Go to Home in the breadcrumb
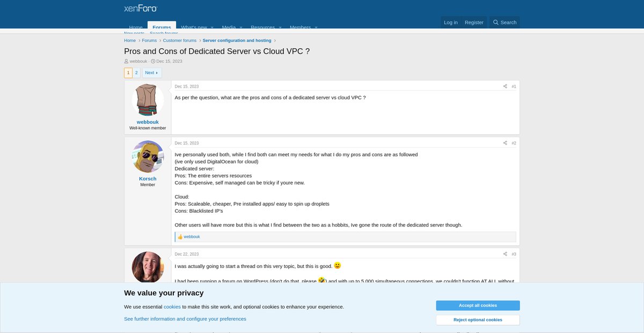644x333 pixels. [130, 40]
